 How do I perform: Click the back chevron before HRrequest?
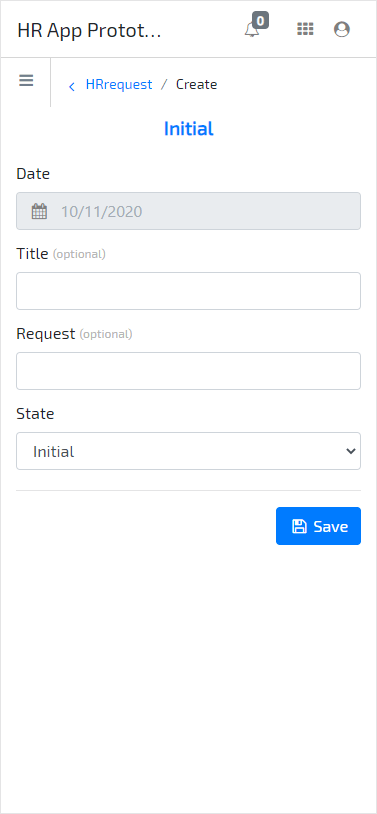(x=72, y=86)
